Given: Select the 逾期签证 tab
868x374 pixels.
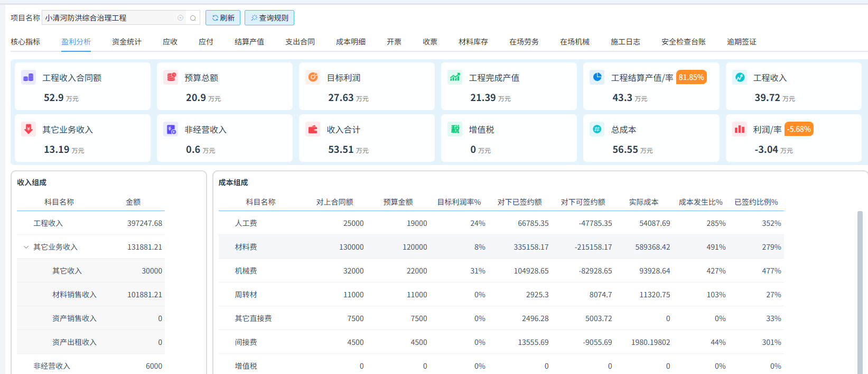Looking at the screenshot, I should [x=742, y=42].
